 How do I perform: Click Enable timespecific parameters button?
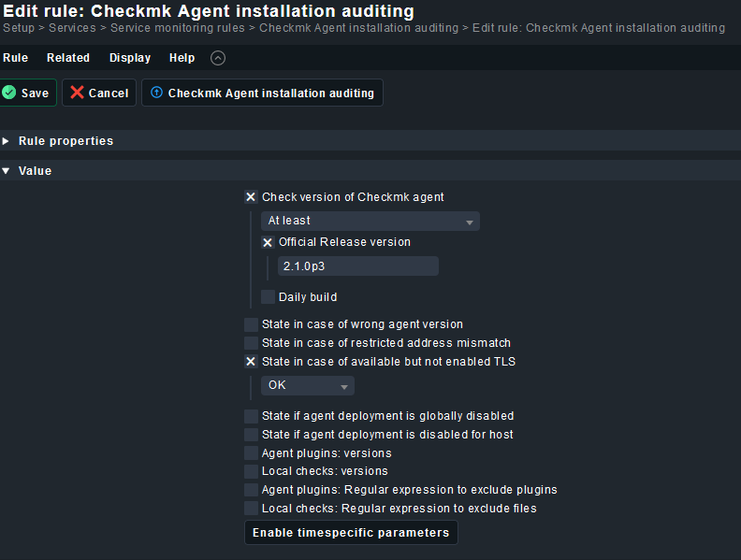(x=351, y=533)
